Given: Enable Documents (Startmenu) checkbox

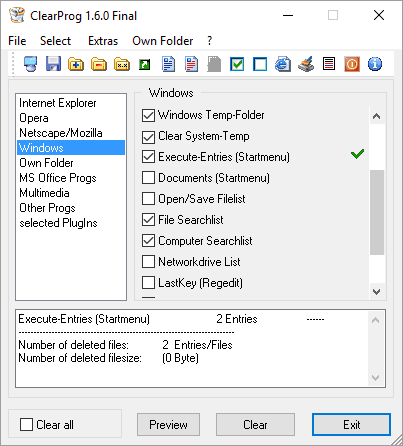Looking at the screenshot, I should pyautogui.click(x=148, y=178).
